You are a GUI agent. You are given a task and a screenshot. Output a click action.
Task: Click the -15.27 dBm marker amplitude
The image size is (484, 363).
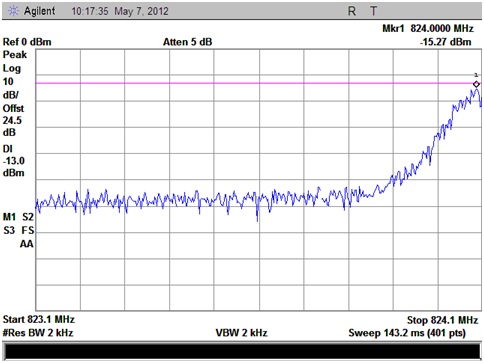pos(446,42)
